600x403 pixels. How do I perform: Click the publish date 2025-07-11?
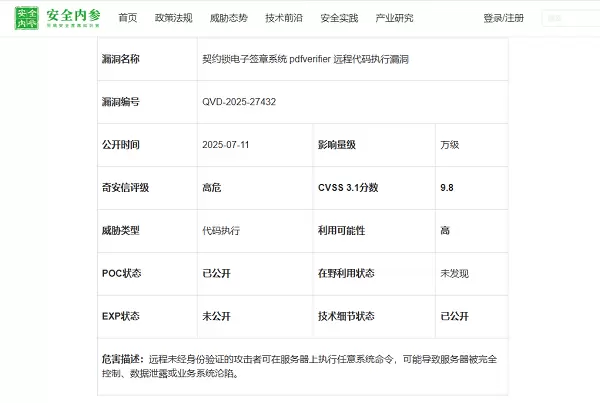coord(226,145)
